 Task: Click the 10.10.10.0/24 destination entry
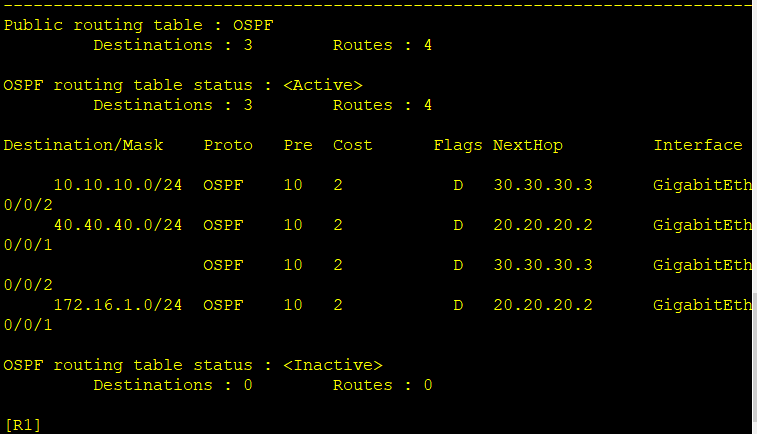(118, 185)
